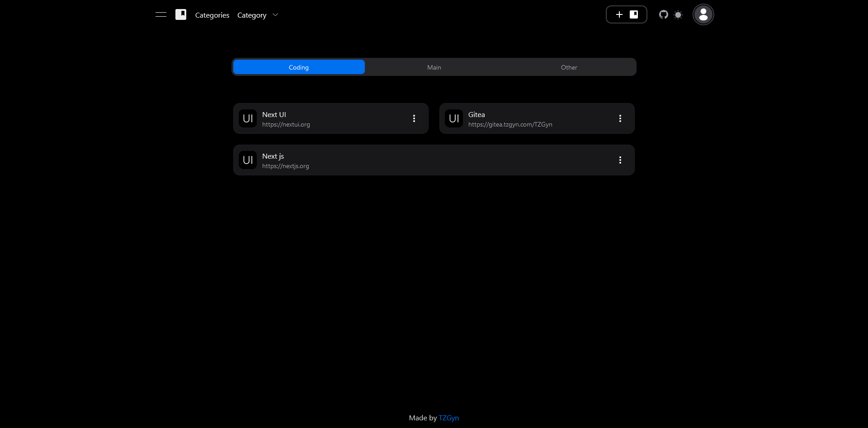Open the Gitea three-dot options menu

tap(620, 118)
